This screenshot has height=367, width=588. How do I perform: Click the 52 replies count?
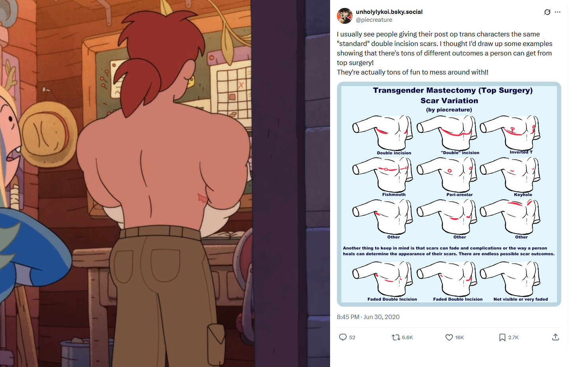click(x=352, y=338)
